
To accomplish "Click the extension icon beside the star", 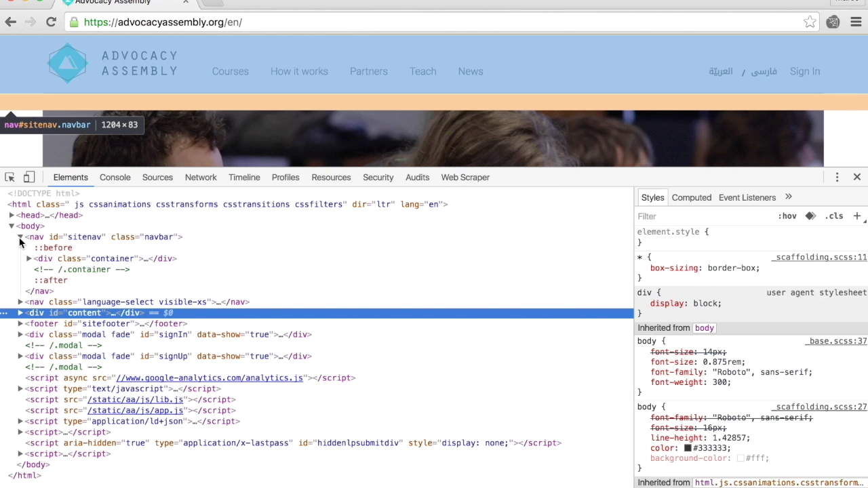I will tap(833, 22).
